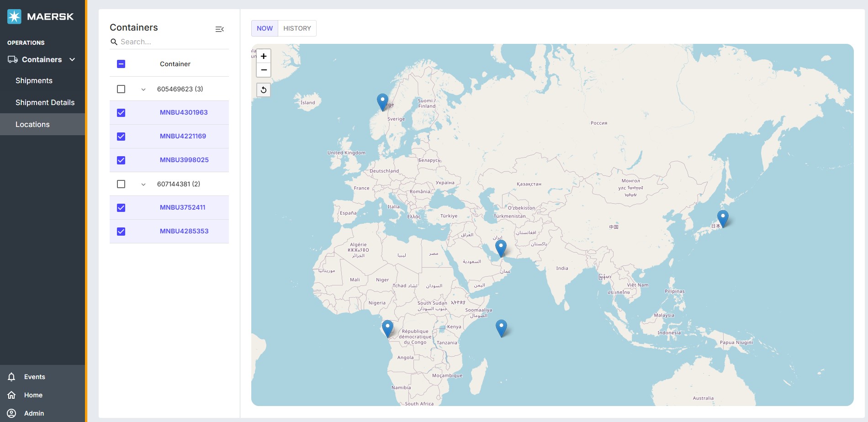Click the Containers truck icon in sidebar
Viewport: 868px width, 422px height.
[x=13, y=59]
